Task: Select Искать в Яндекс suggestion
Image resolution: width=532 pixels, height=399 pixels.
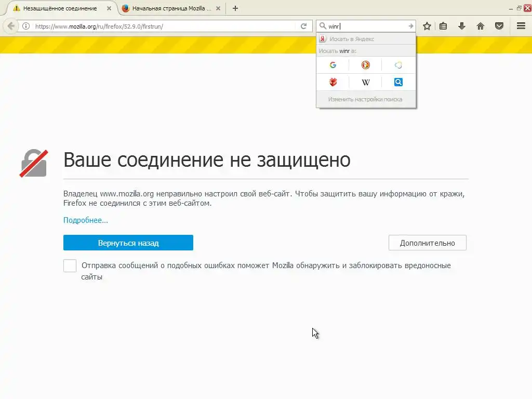Action: (x=366, y=39)
